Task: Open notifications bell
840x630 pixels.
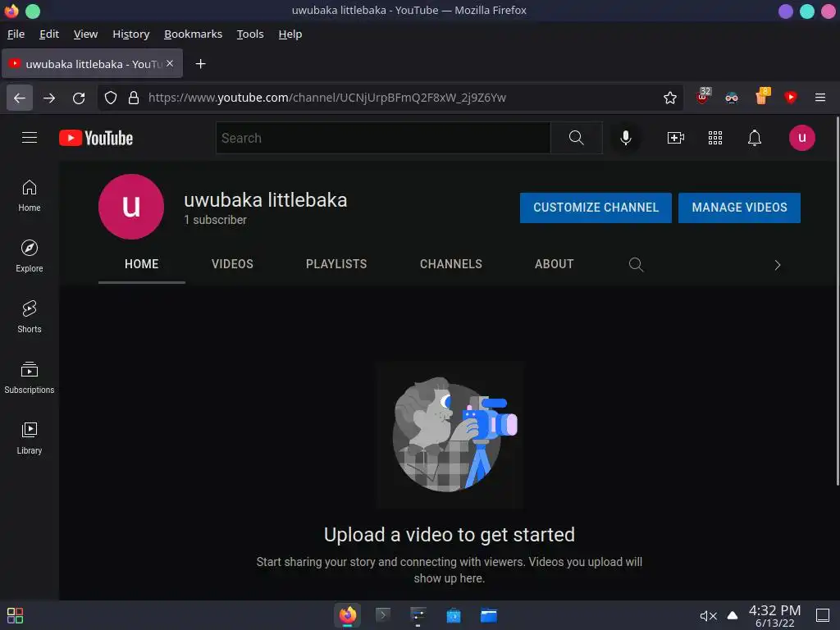Action: tap(755, 138)
